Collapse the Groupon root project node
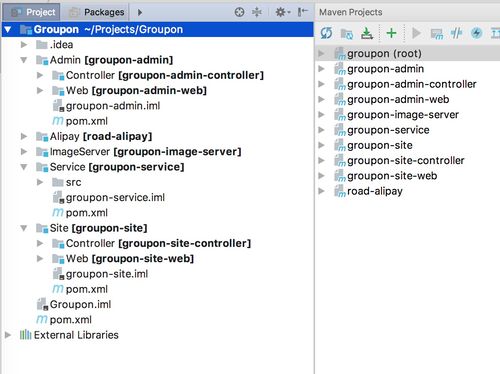500x374 pixels. pos(8,30)
